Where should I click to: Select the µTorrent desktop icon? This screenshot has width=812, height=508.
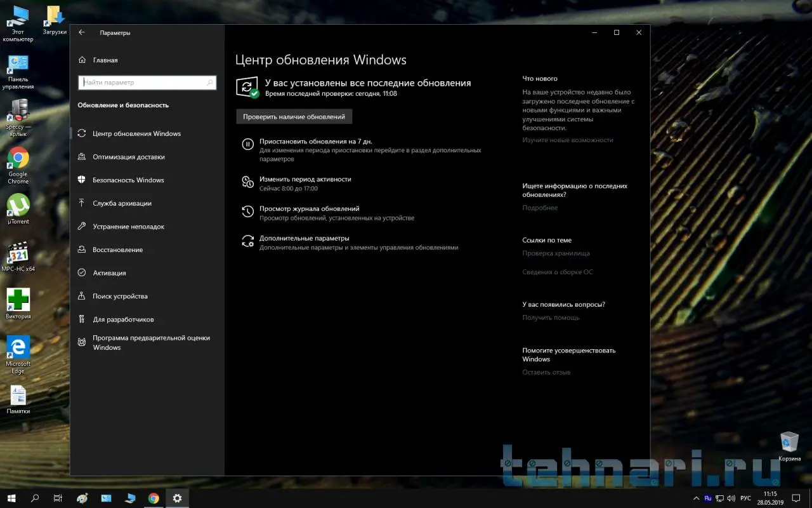[x=18, y=209]
